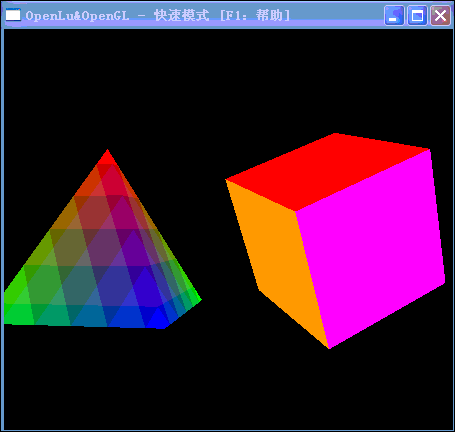
Task: Click the cube's lowest bottom corner
Action: point(329,348)
